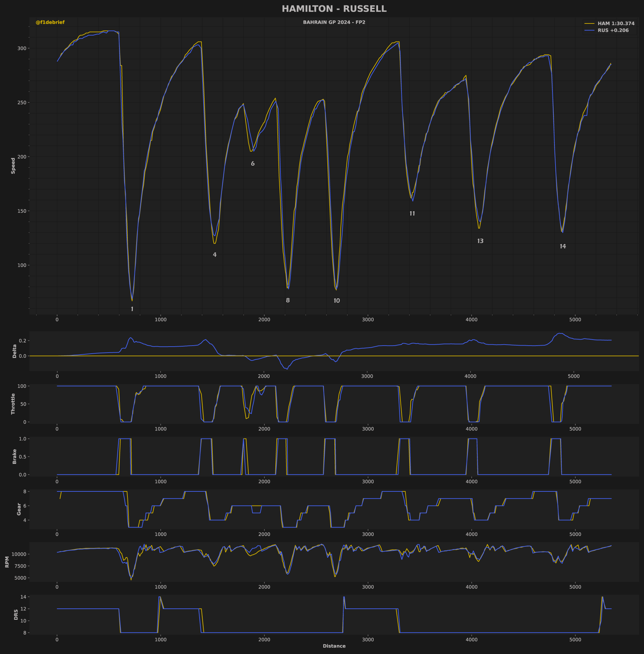
Task: Click the turn 4 corner marker
Action: pyautogui.click(x=214, y=254)
